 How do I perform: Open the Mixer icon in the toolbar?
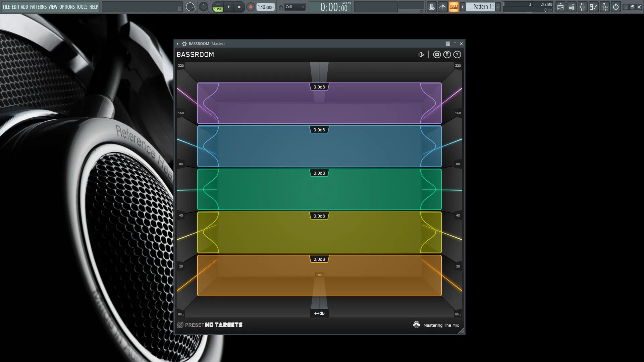click(583, 7)
